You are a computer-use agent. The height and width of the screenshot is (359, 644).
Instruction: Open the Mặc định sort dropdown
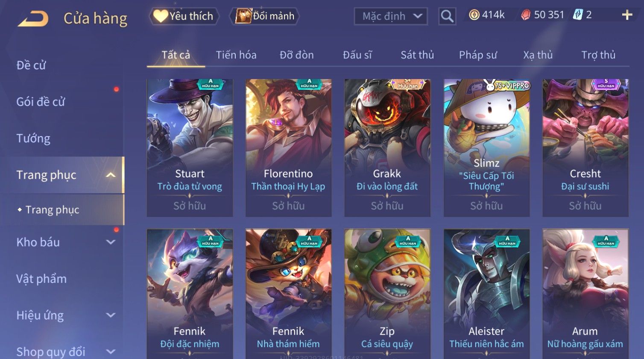[391, 16]
